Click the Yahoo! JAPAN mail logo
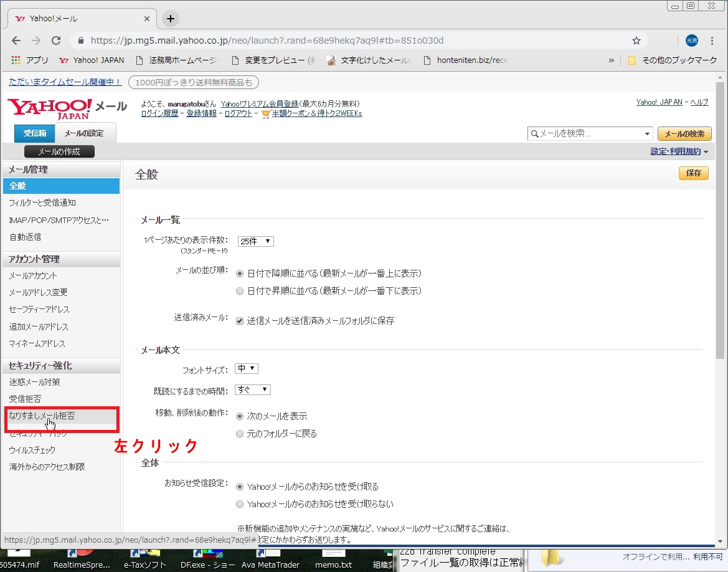The height and width of the screenshot is (572, 728). (67, 108)
